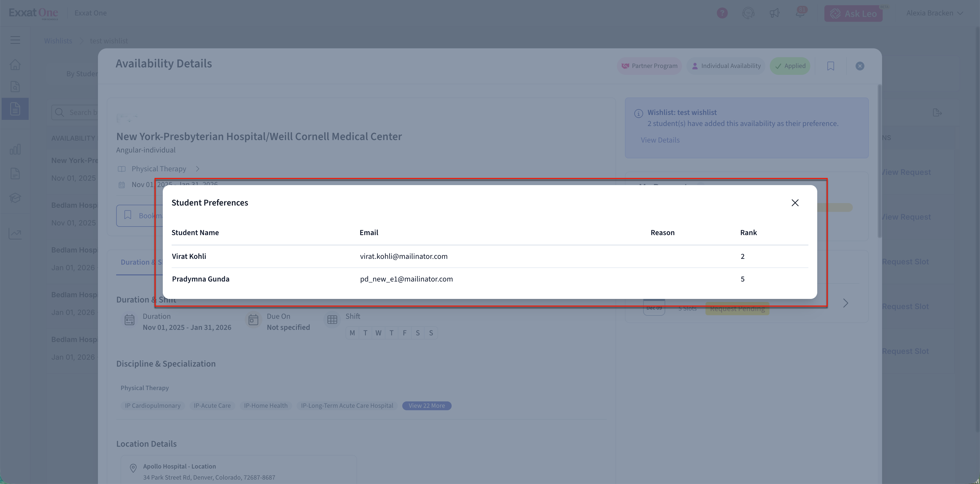Open the bar chart sidebar icon
This screenshot has width=980, height=484.
click(15, 149)
